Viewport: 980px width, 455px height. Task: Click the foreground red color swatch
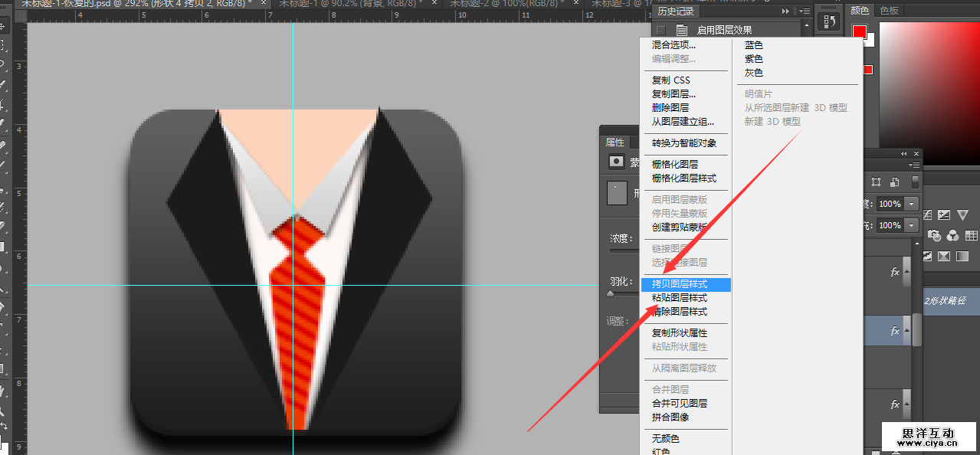pos(859,32)
